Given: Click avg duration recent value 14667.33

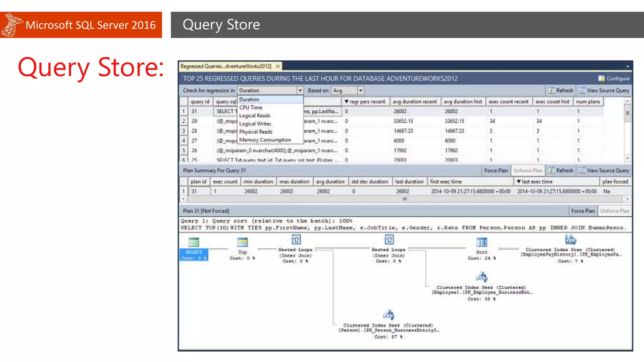Looking at the screenshot, I should pos(403,131).
